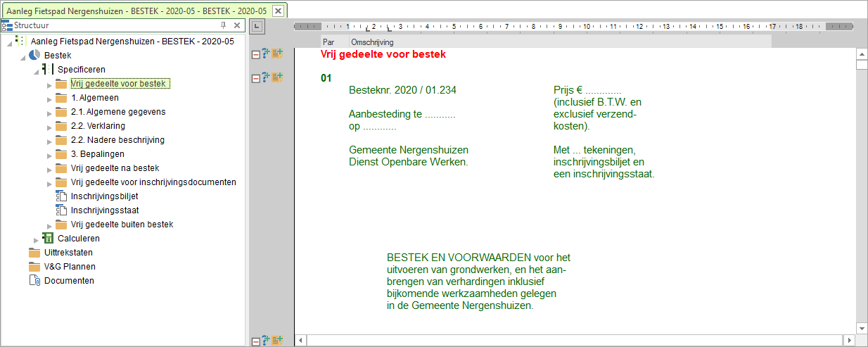The image size is (868, 347).
Task: Click the horizontal scrollbar right arrow
Action: pyautogui.click(x=849, y=341)
